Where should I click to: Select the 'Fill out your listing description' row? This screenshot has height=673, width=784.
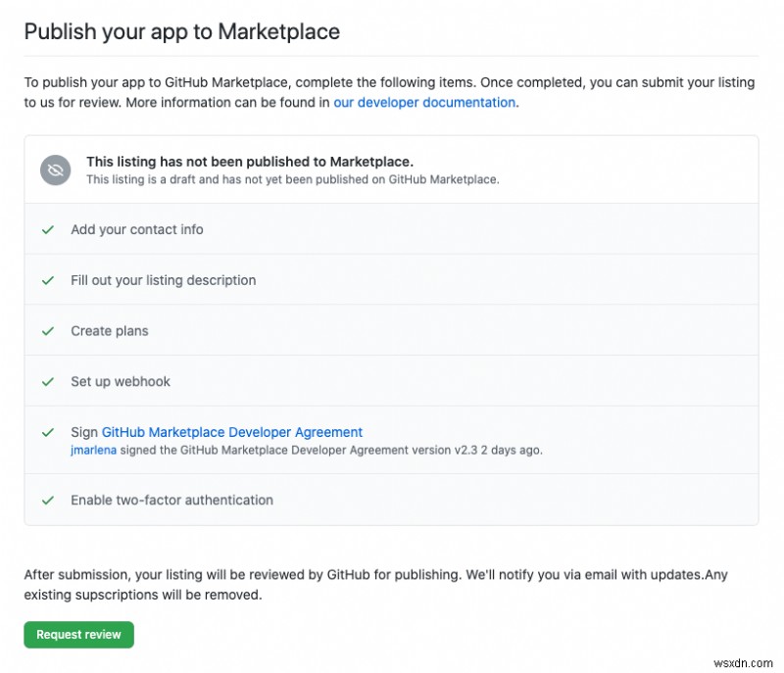(x=163, y=280)
